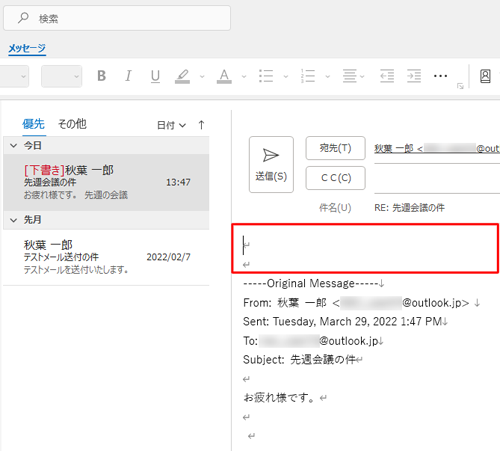The height and width of the screenshot is (451, 500).
Task: Open the address book icon
Action: click(485, 76)
